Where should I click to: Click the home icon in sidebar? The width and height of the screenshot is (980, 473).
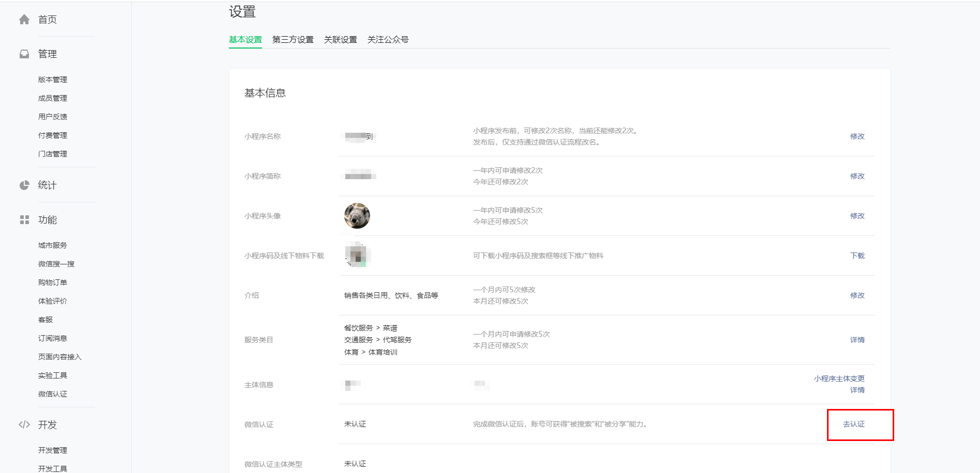coord(24,20)
